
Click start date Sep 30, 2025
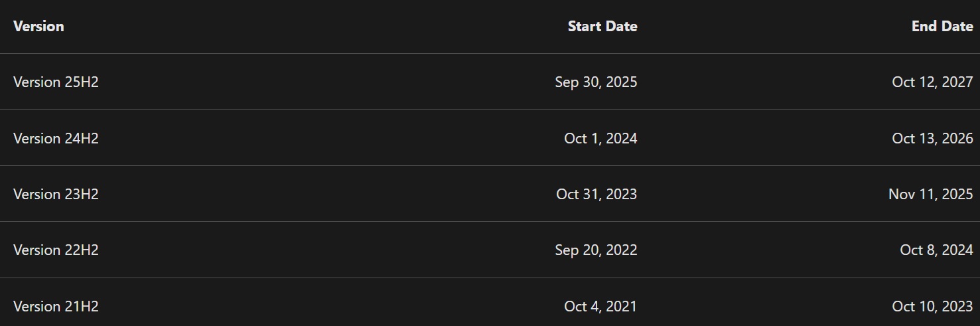596,82
